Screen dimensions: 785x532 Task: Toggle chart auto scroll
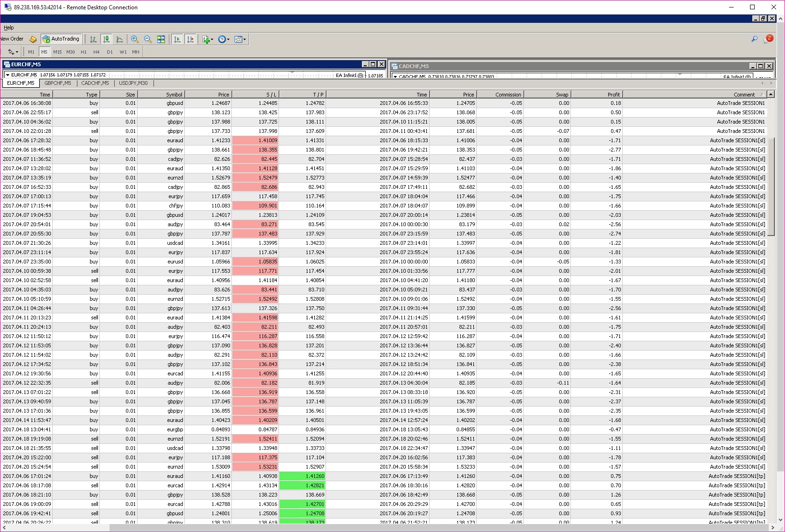pos(177,39)
